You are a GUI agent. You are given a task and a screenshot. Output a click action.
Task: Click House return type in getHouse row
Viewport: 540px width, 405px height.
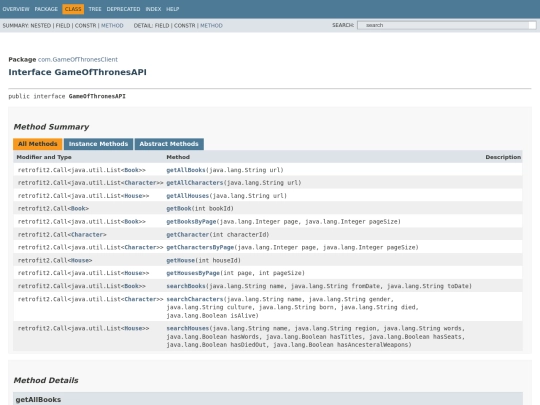pos(80,260)
